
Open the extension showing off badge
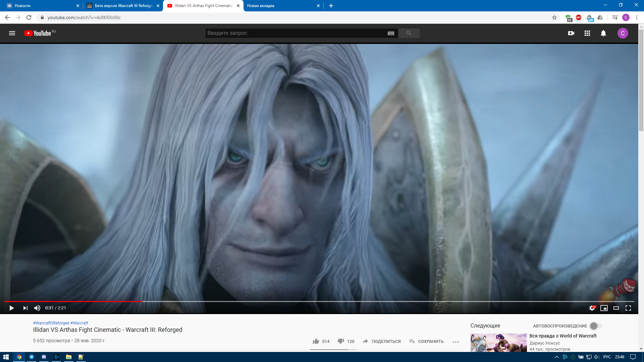point(590,18)
